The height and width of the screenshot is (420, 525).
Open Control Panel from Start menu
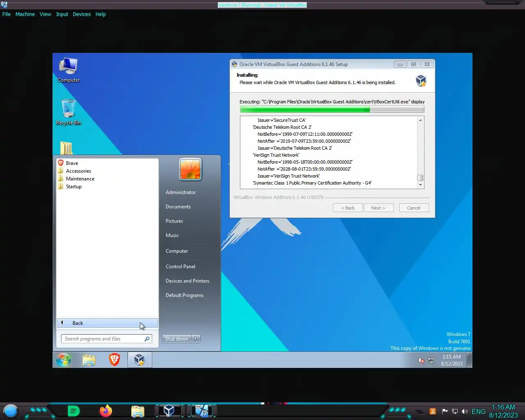[180, 267]
